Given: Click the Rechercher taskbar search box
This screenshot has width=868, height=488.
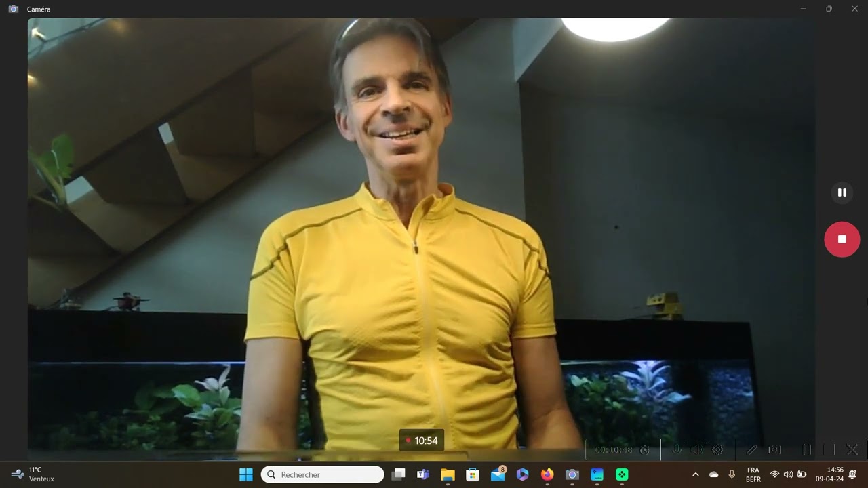Looking at the screenshot, I should click(322, 474).
